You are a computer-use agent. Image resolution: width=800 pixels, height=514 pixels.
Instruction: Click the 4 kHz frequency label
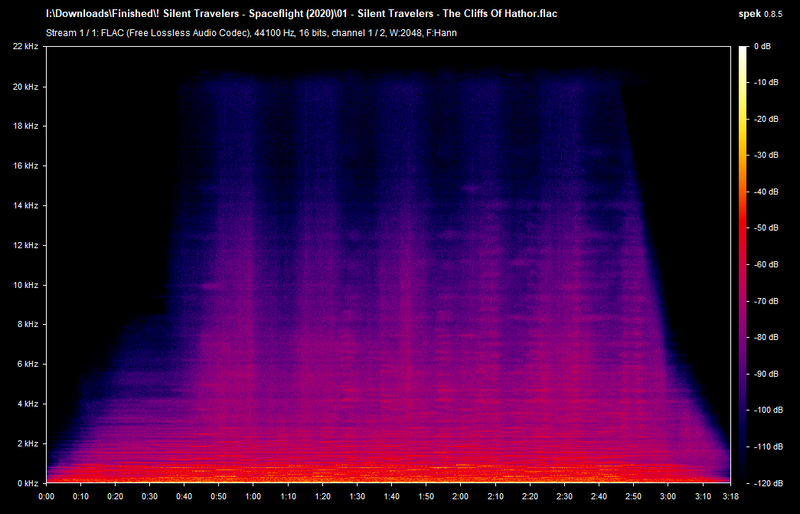(28, 404)
